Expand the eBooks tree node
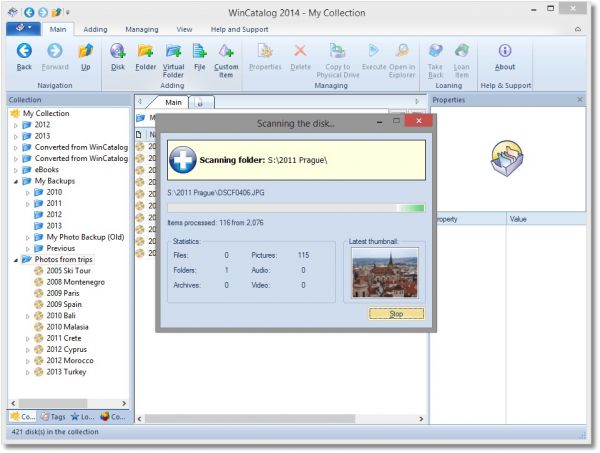 [15, 170]
